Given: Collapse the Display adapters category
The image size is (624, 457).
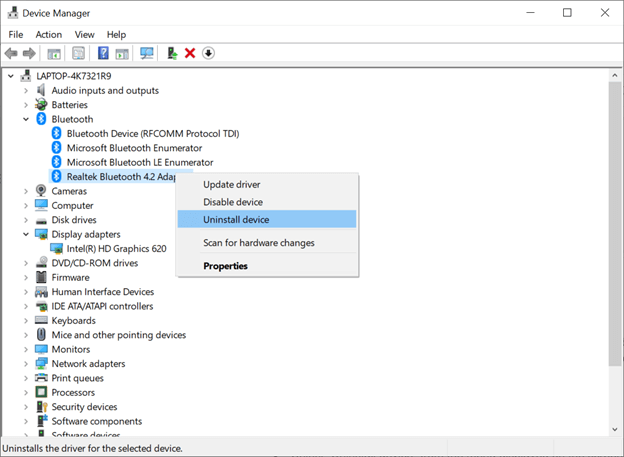Looking at the screenshot, I should click(x=26, y=234).
